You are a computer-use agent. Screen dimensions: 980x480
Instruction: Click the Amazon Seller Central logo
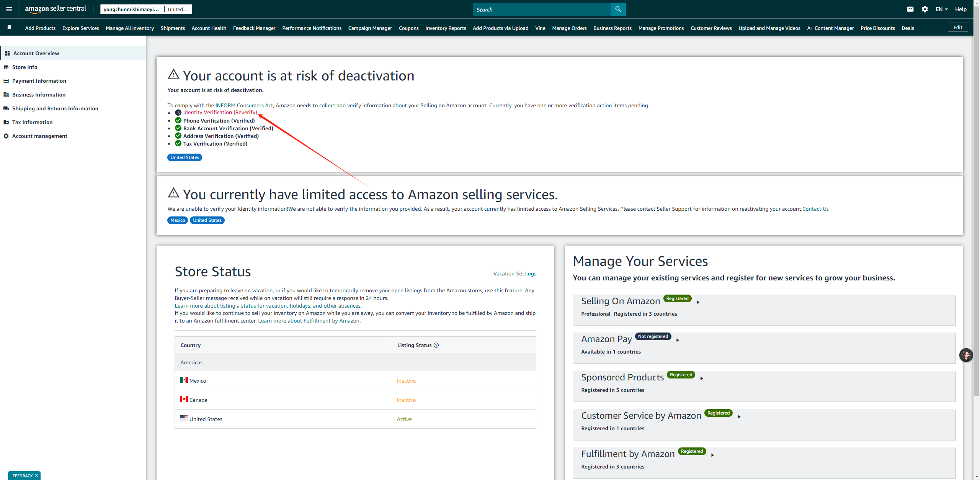[x=56, y=9]
